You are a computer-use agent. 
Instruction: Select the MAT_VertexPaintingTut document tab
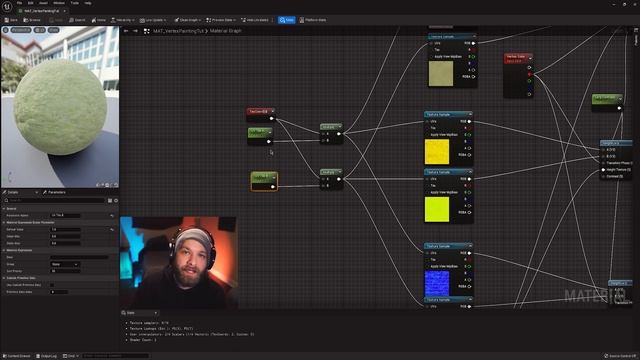click(x=42, y=11)
